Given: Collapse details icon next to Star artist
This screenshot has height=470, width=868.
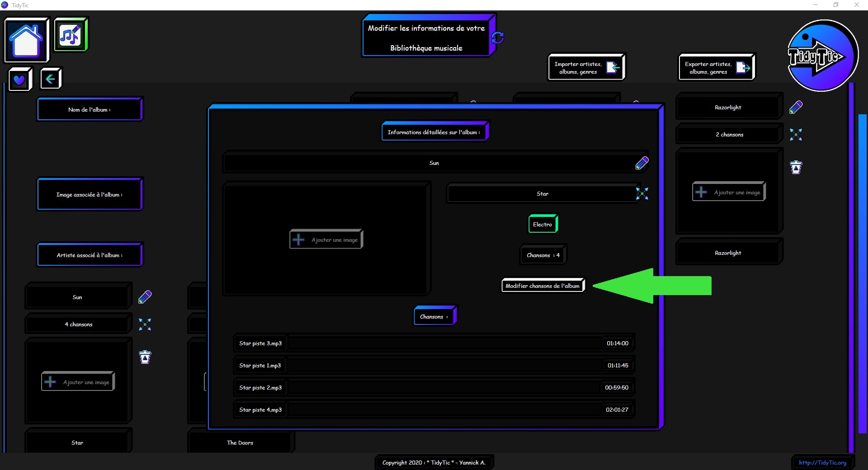Looking at the screenshot, I should (642, 193).
